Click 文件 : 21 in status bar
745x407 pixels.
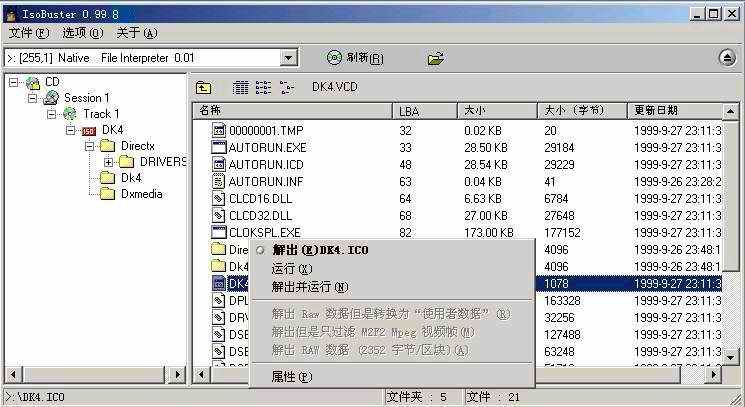[x=493, y=397]
